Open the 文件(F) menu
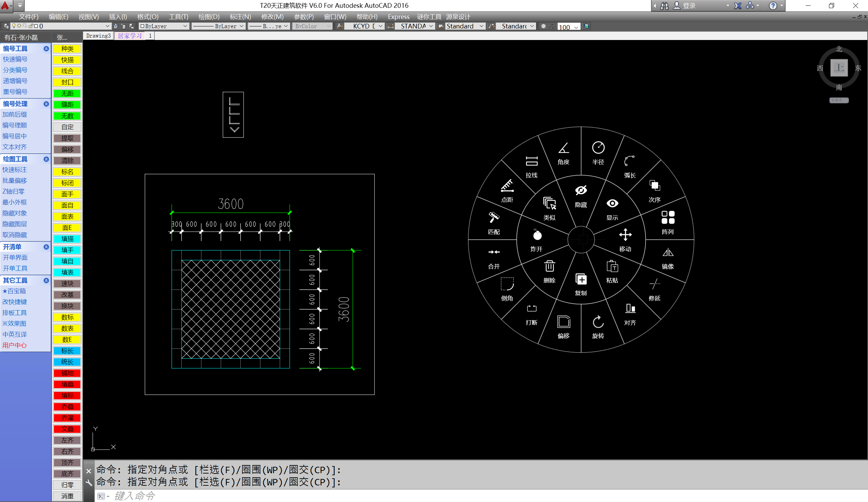This screenshot has height=502, width=868. [x=28, y=17]
